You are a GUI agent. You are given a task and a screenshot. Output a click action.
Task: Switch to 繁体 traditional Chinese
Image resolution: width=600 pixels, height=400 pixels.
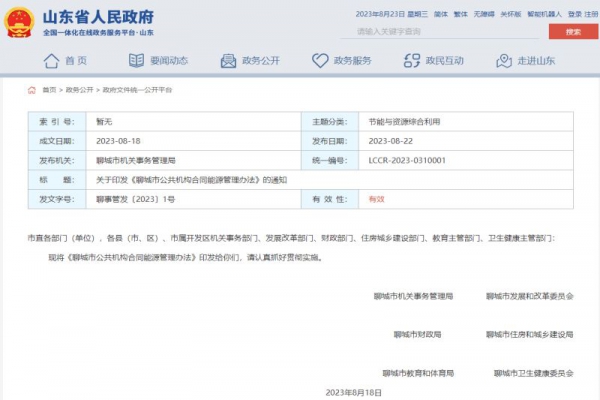point(461,14)
